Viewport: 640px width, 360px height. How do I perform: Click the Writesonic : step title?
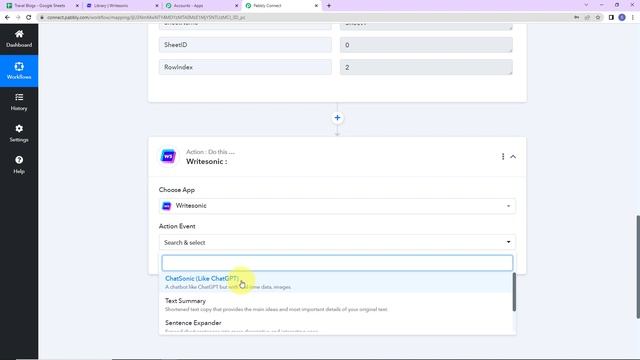click(x=207, y=162)
